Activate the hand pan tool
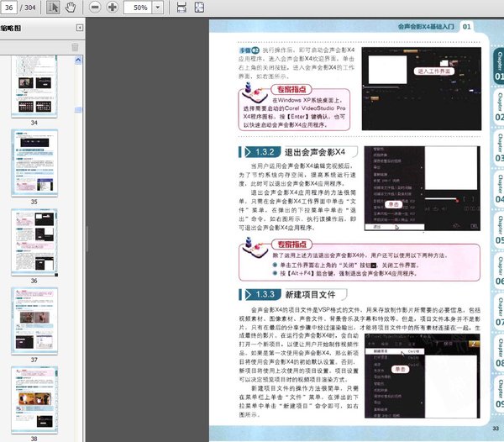Screen dimensions: 504x442 tap(71, 8)
